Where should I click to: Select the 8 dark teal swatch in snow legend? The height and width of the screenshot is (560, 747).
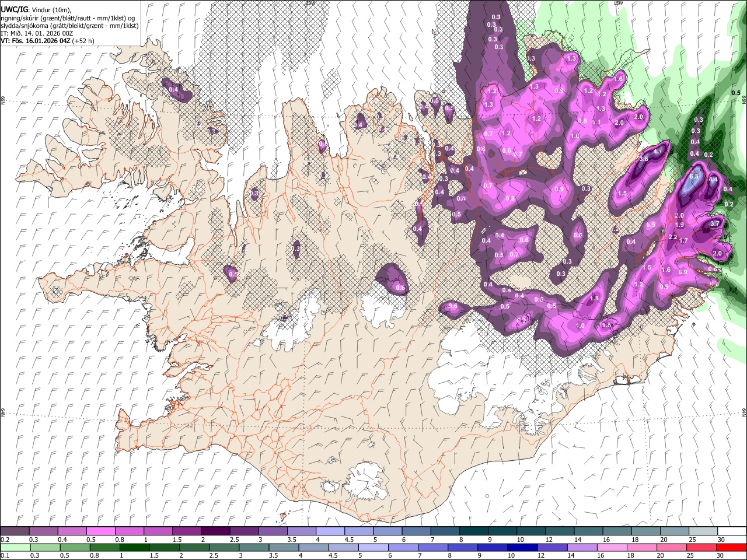click(474, 531)
